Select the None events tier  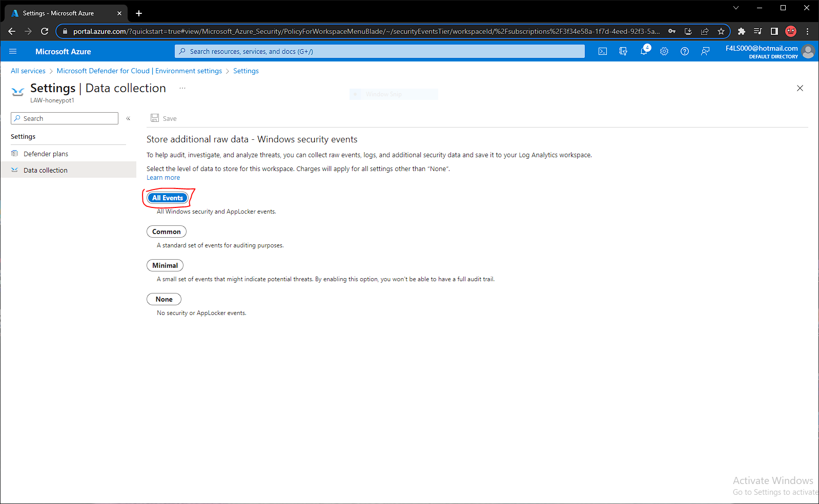[x=164, y=299]
